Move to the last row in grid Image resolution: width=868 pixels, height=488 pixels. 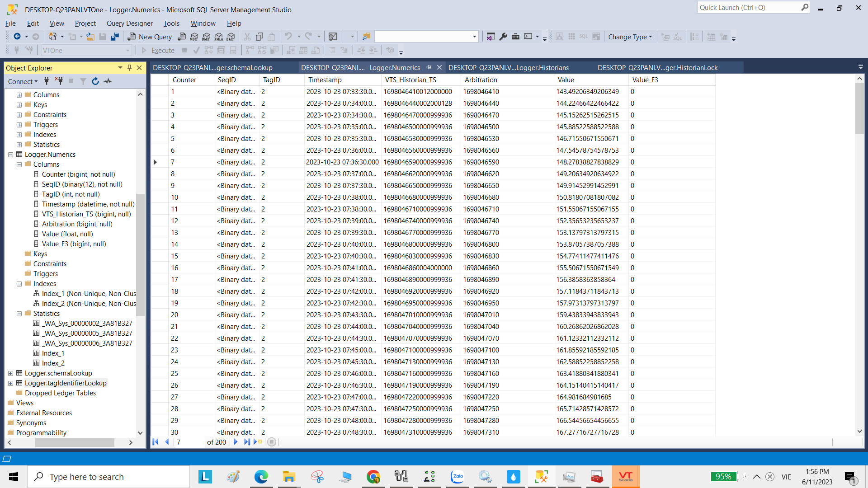point(246,442)
